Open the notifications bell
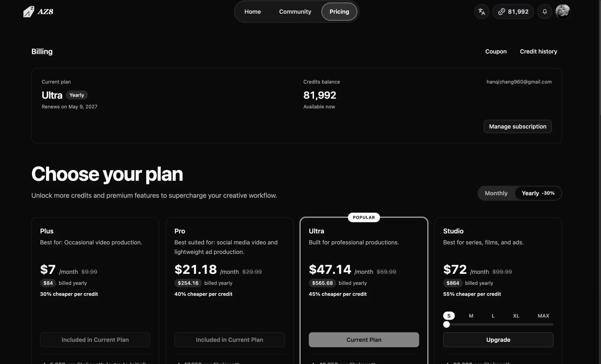 coord(545,12)
